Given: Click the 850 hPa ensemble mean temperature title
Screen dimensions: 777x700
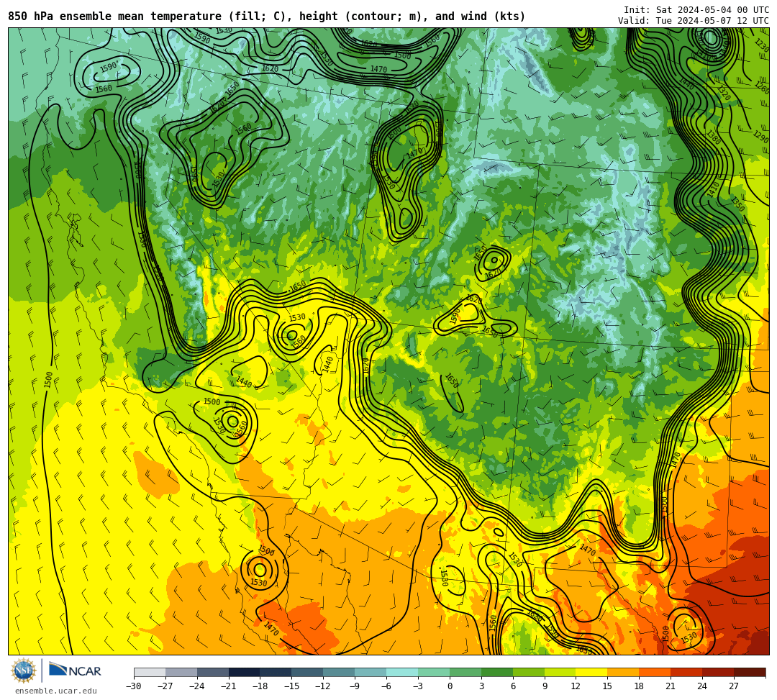Looking at the screenshot, I should click(x=267, y=17).
